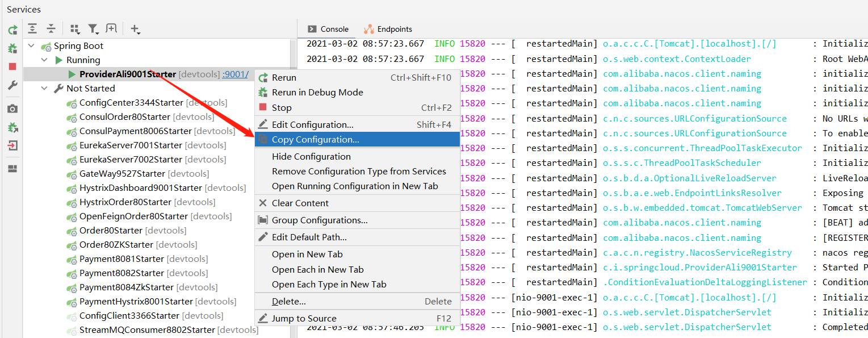868x338 pixels.
Task: Collapse the Running group chevron
Action: tap(45, 60)
